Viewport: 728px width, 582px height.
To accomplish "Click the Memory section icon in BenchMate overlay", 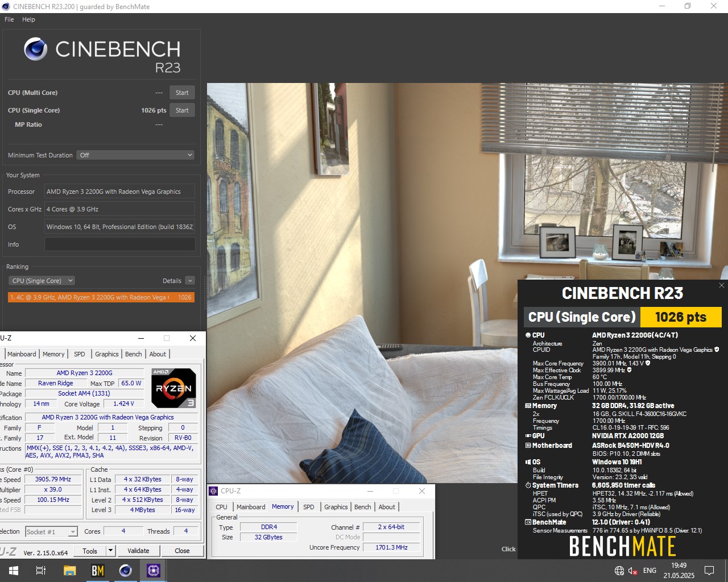I will tap(528, 406).
